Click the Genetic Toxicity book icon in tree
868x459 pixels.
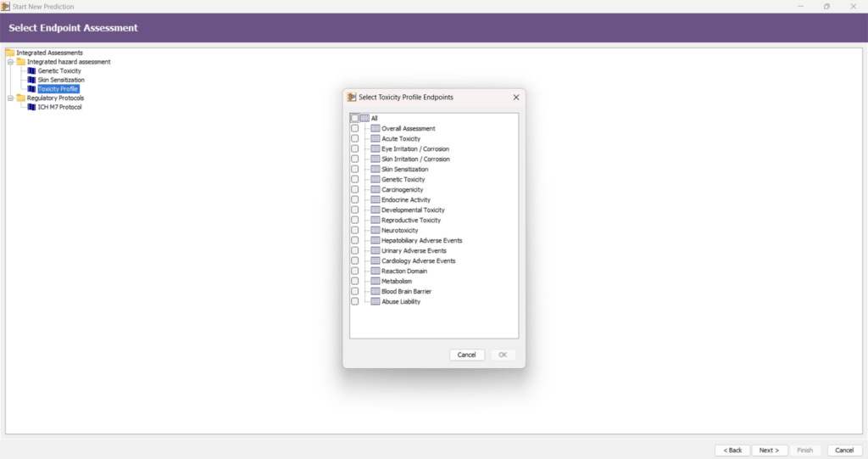[31, 71]
